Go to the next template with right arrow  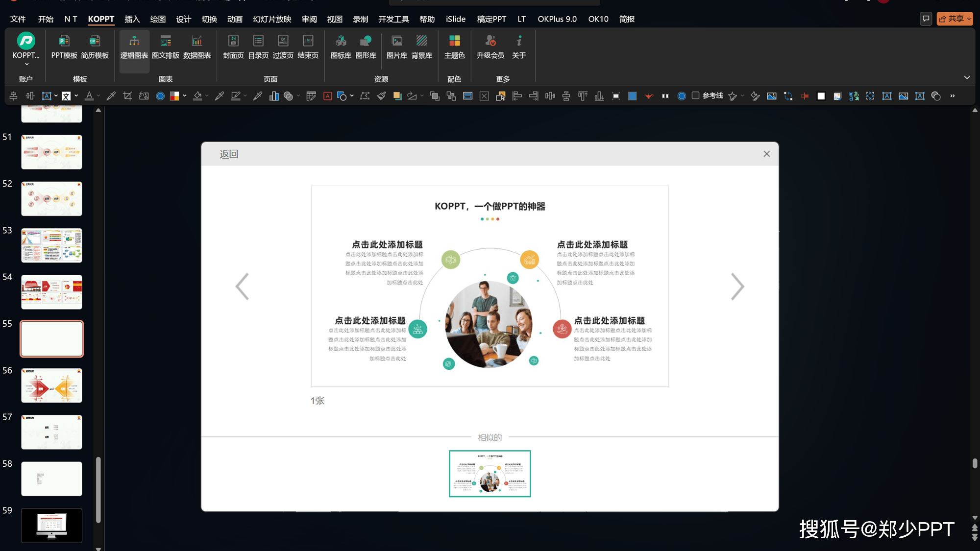[x=737, y=287]
